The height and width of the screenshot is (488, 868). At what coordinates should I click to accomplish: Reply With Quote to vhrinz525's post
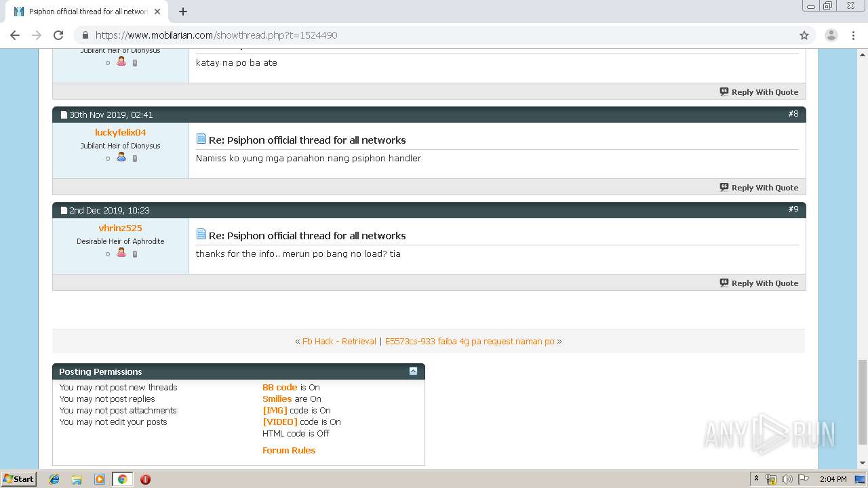click(759, 283)
